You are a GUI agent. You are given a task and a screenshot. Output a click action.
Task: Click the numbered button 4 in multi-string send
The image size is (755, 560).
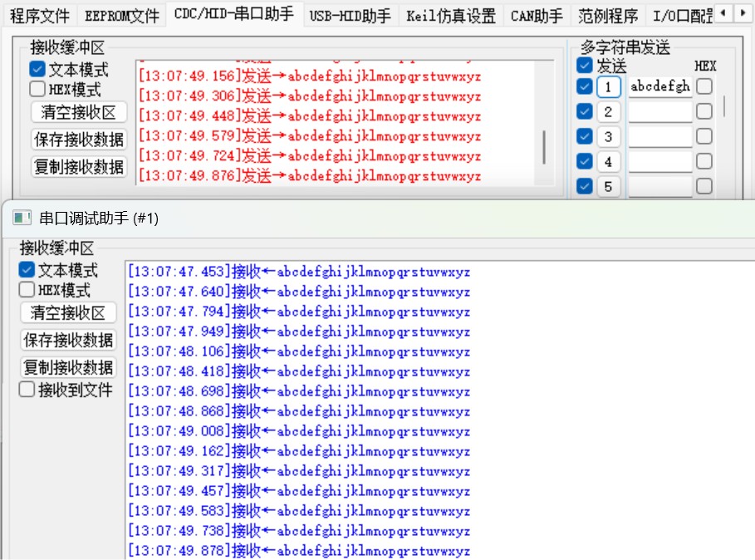coord(608,161)
